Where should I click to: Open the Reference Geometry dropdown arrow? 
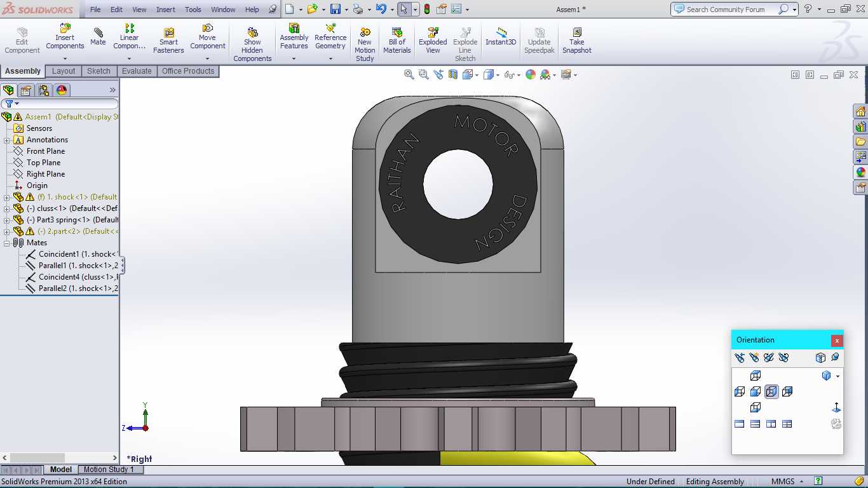coord(330,59)
